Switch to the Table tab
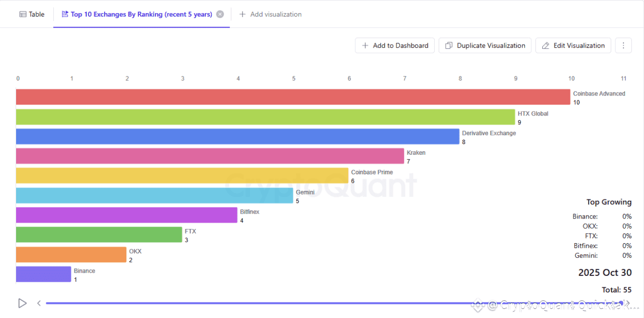644x318 pixels. tap(32, 14)
